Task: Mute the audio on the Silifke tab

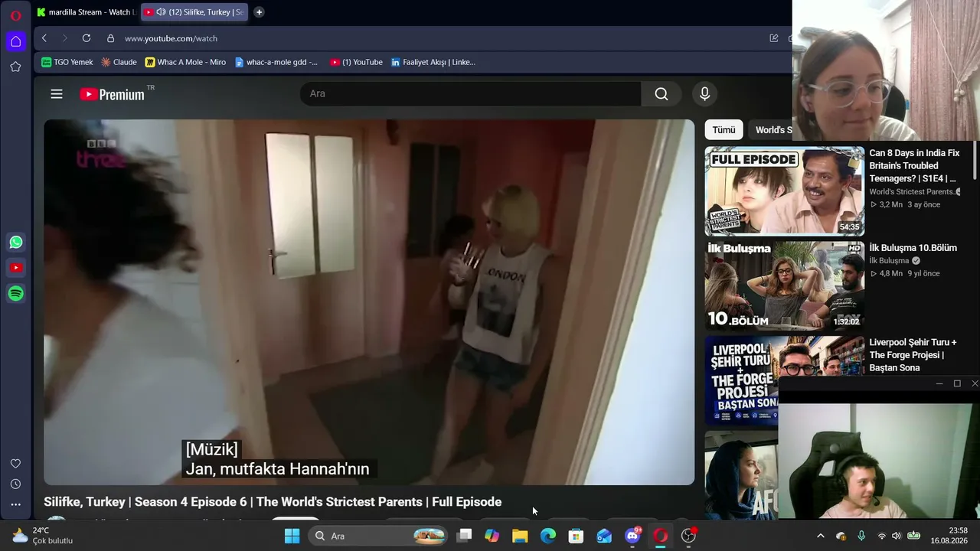Action: [161, 12]
